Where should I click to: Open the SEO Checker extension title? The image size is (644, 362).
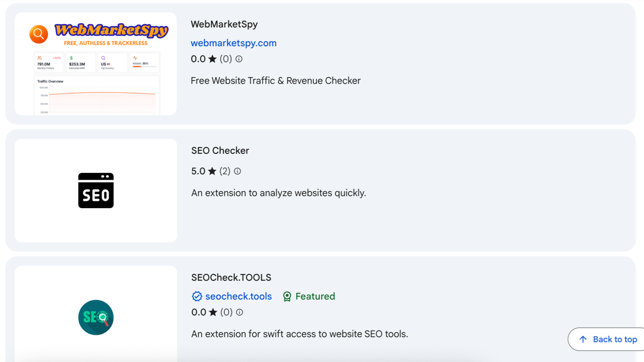pyautogui.click(x=220, y=151)
